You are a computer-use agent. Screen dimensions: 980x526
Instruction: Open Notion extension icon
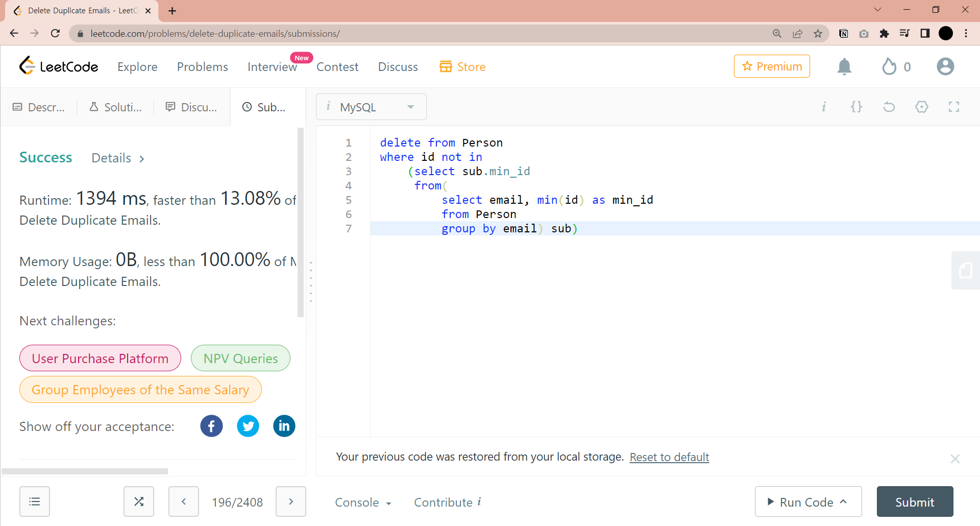(x=844, y=34)
